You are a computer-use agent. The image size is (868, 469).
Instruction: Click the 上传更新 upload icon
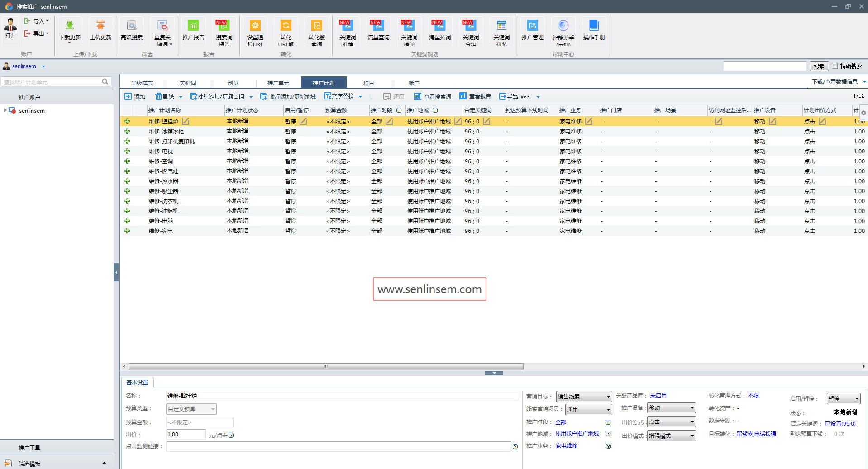point(100,26)
